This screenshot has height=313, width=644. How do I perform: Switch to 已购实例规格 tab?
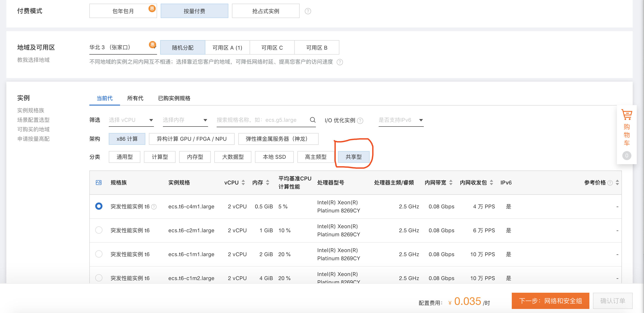point(174,98)
